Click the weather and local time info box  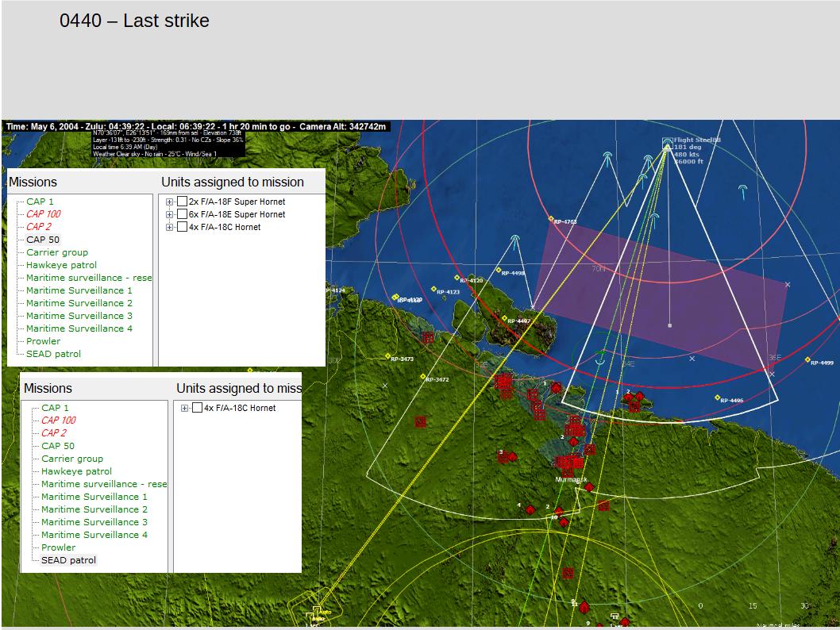click(x=168, y=143)
